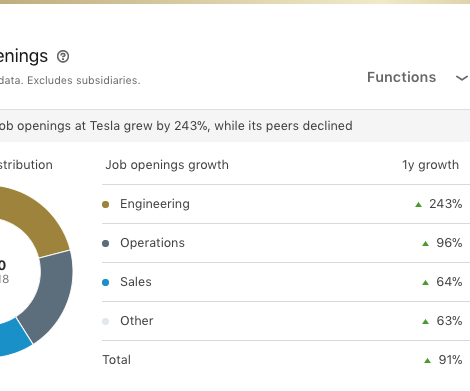
Task: Select the Other row label
Action: pyautogui.click(x=137, y=321)
